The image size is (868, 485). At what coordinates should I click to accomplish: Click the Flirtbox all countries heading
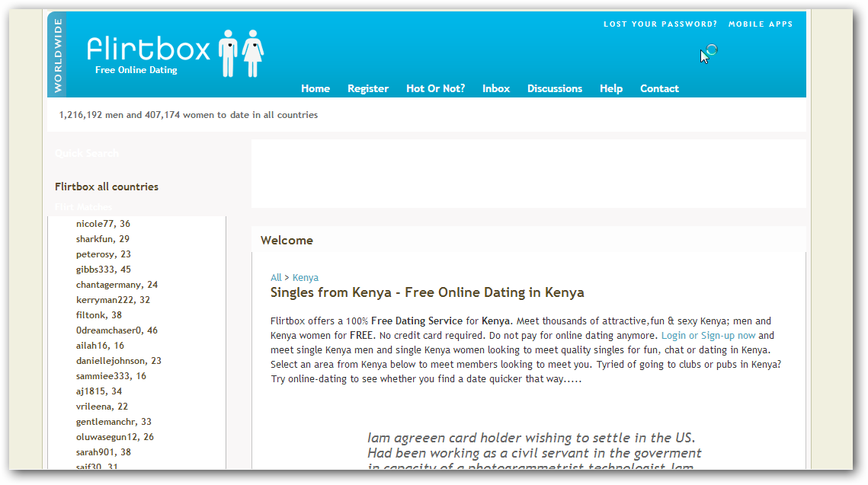coord(106,187)
